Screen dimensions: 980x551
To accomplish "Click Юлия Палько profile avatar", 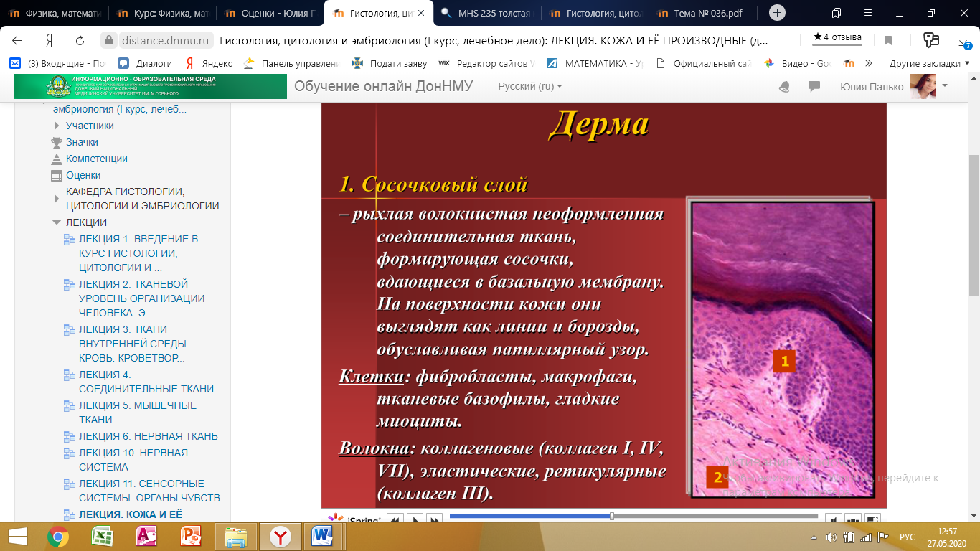I will 923,87.
